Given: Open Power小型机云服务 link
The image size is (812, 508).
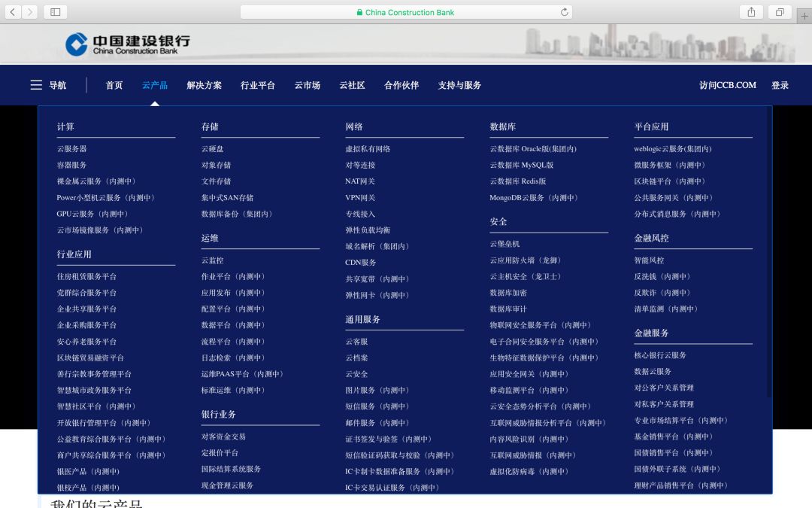Looking at the screenshot, I should click(106, 197).
